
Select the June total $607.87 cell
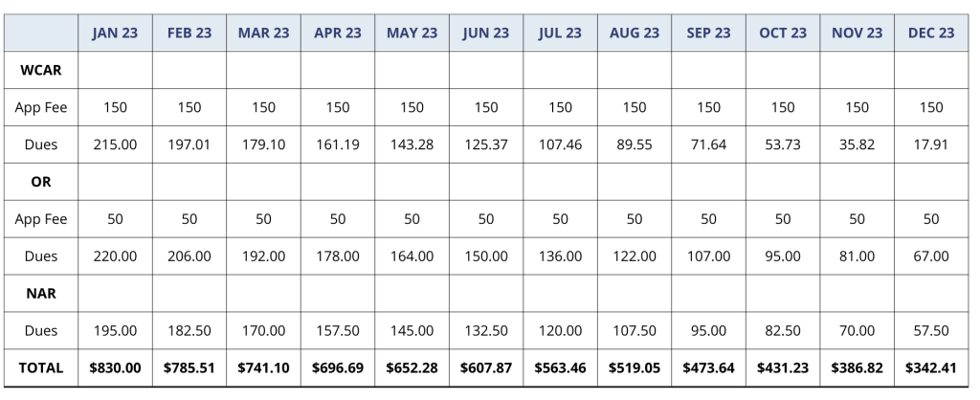point(486,367)
